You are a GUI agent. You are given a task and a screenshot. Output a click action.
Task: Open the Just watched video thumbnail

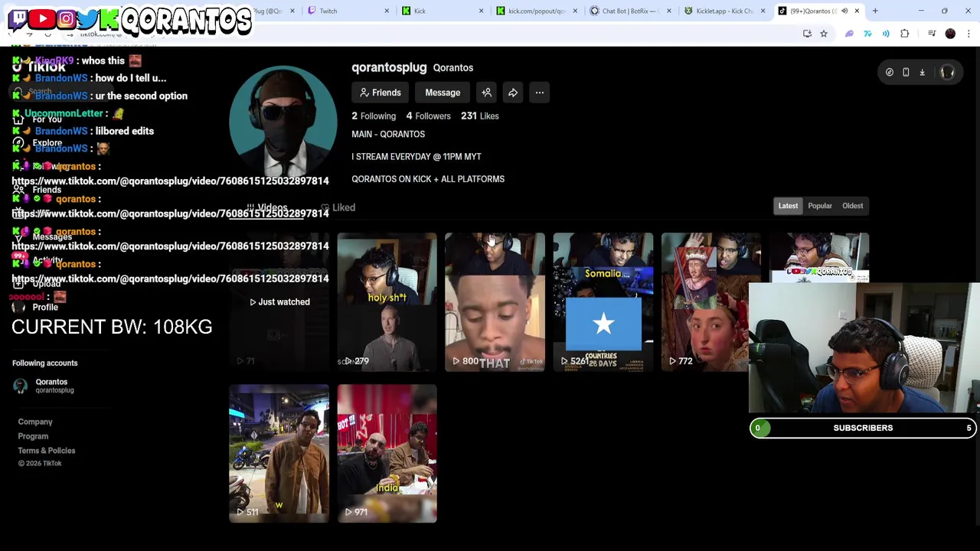pos(279,302)
